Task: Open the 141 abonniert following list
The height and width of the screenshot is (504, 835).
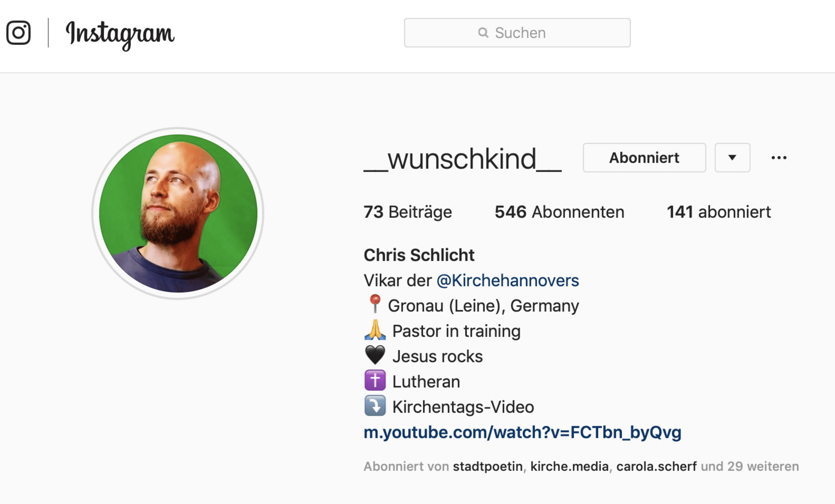Action: pos(718,212)
